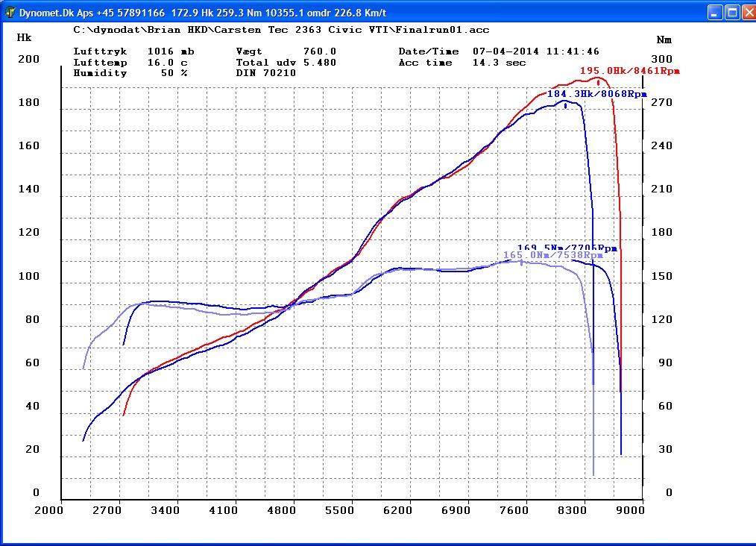Click the Finalrun01.acc file path text
This screenshot has width=756, height=546.
pos(281,30)
